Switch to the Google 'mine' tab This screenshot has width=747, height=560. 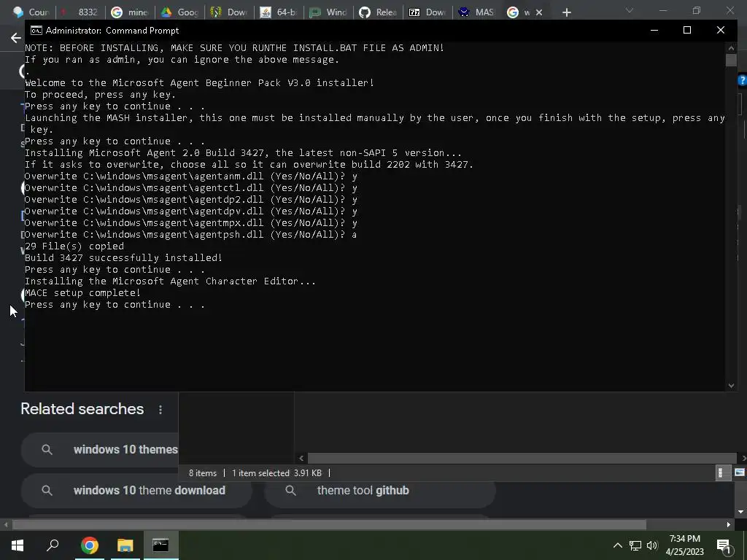[130, 12]
